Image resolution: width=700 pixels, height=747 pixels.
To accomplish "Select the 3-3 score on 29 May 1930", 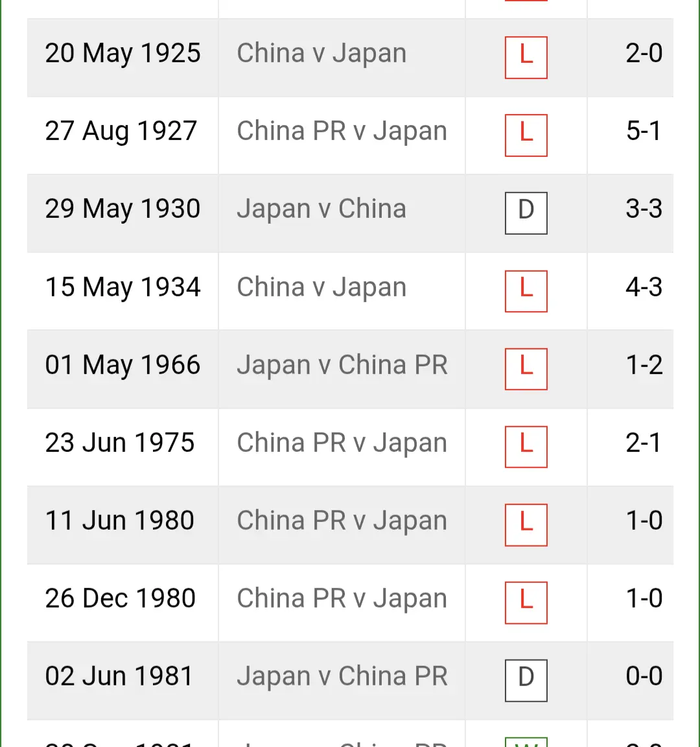I will coord(644,209).
